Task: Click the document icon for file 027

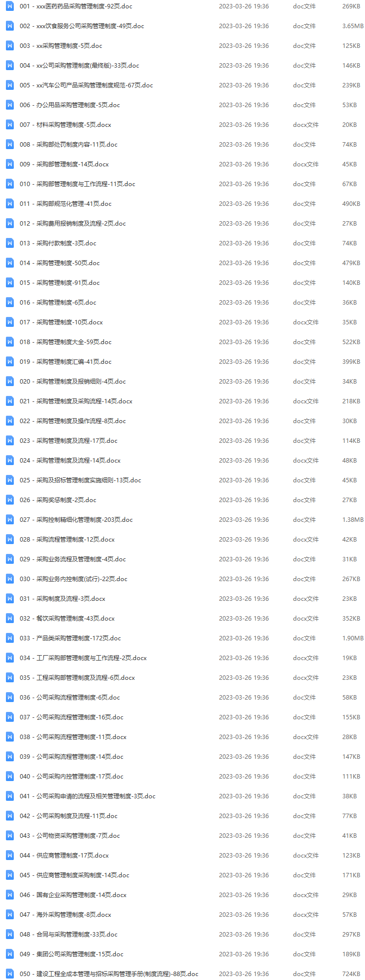Action: 10,520
